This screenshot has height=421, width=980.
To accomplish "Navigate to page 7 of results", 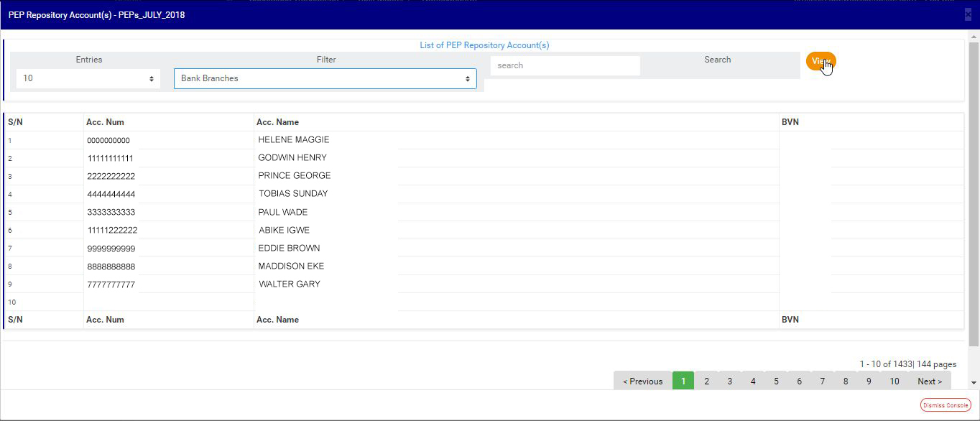I will pyautogui.click(x=822, y=381).
